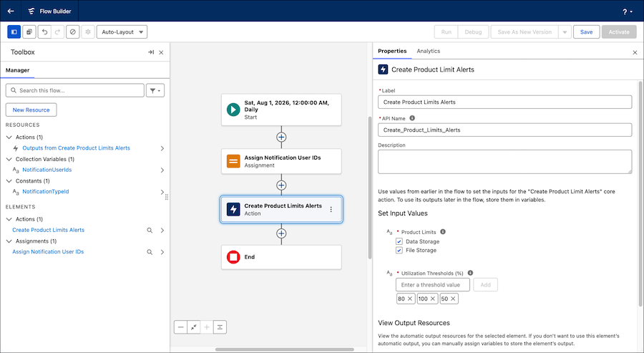
Task: Click the circle-slash toolbar icon
Action: 73,32
